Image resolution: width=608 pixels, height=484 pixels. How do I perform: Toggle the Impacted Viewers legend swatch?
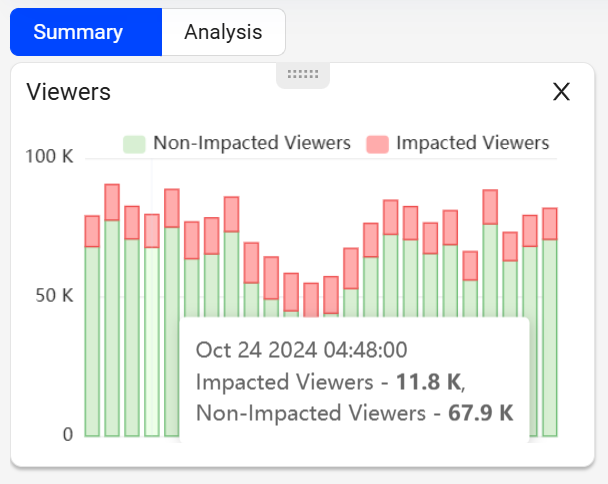(377, 144)
